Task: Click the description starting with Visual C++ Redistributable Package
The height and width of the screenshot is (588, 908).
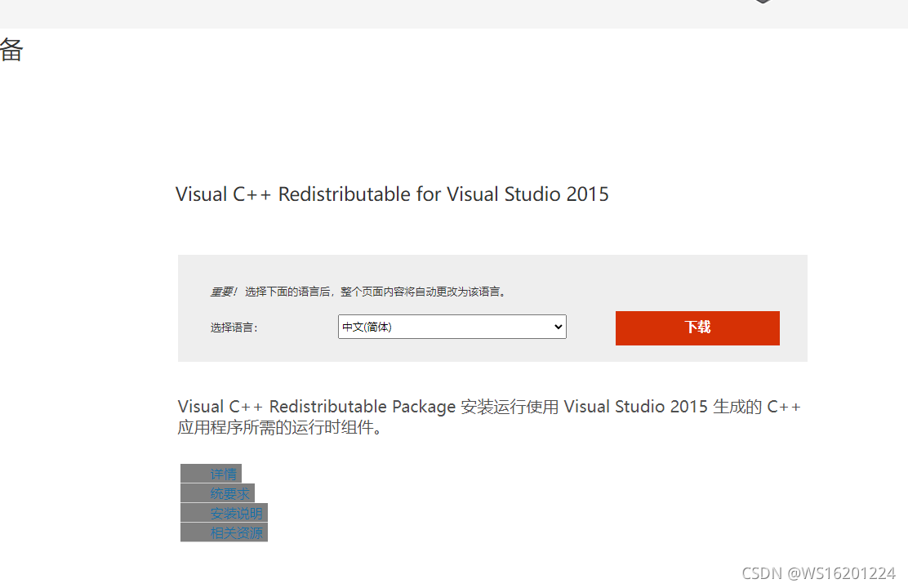Action: click(x=489, y=417)
